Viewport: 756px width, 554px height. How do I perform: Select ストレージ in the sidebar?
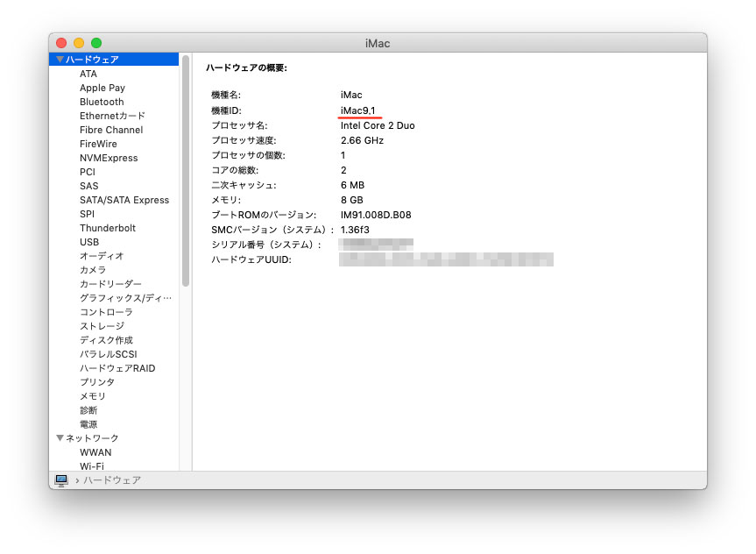[102, 326]
